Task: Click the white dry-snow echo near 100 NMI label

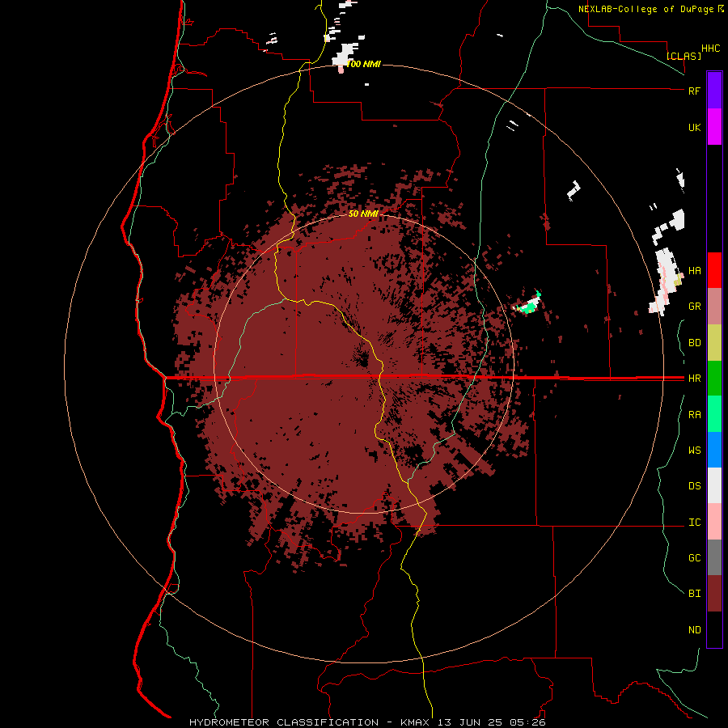Action: click(x=345, y=54)
